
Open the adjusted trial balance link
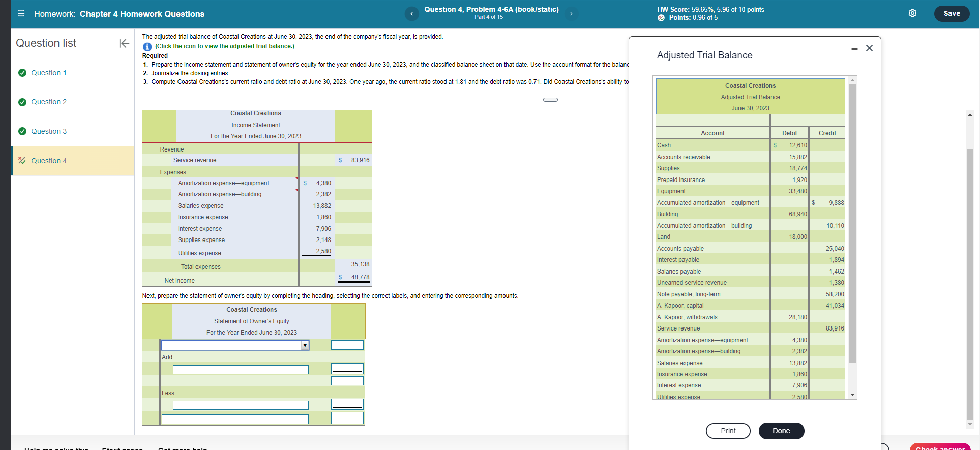(x=225, y=46)
